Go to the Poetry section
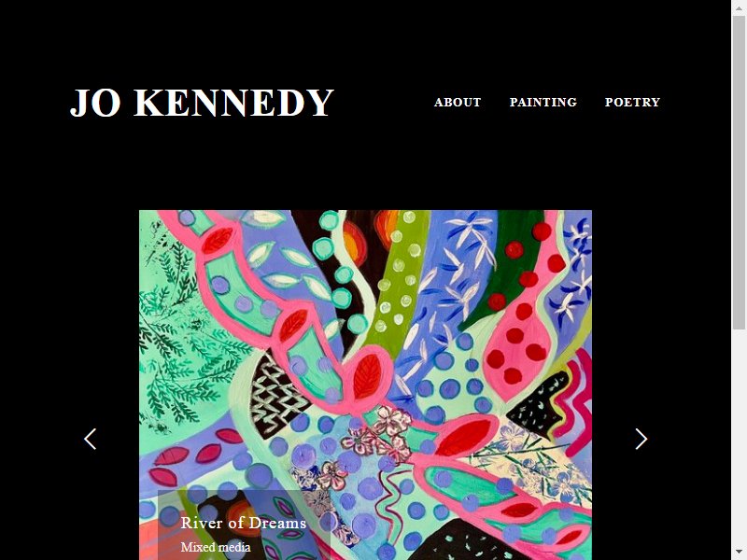 [x=633, y=102]
